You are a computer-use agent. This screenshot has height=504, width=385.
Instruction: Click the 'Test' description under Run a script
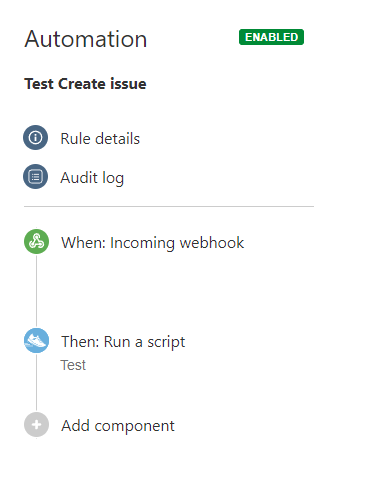73,365
